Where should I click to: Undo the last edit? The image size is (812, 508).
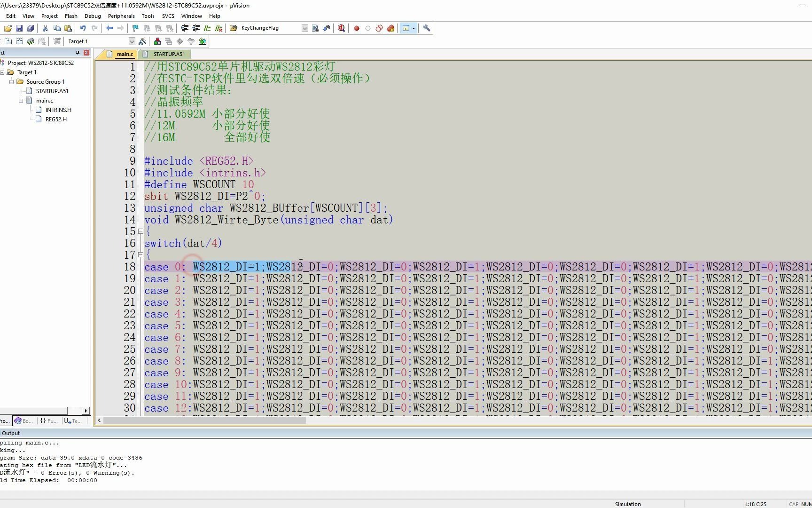[83, 28]
